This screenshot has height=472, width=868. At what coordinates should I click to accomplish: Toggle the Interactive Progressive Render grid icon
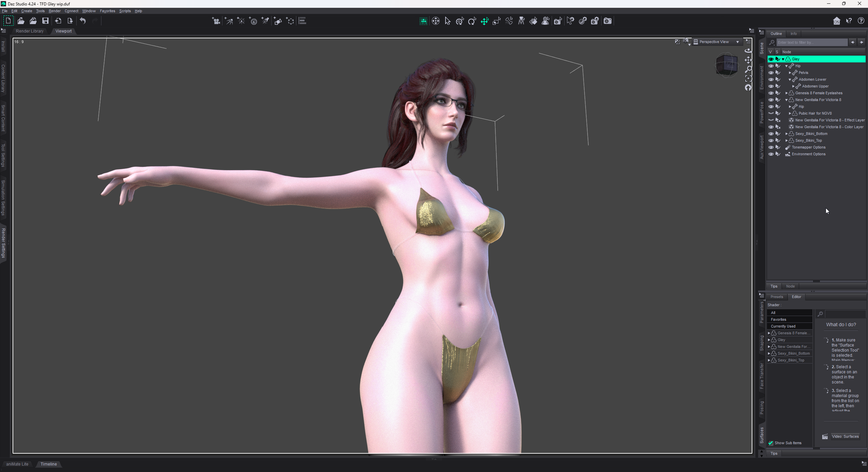point(423,21)
